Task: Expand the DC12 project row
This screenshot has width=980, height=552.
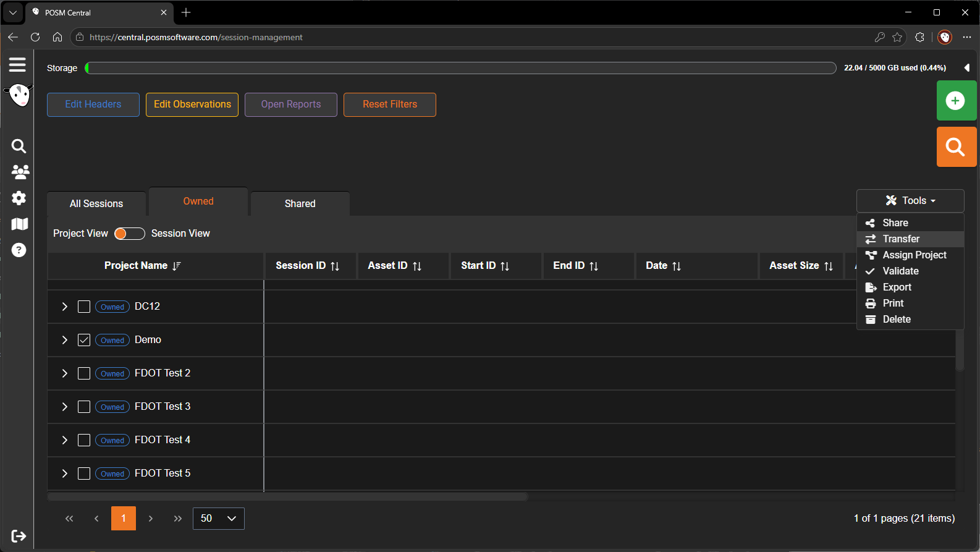Action: point(64,307)
